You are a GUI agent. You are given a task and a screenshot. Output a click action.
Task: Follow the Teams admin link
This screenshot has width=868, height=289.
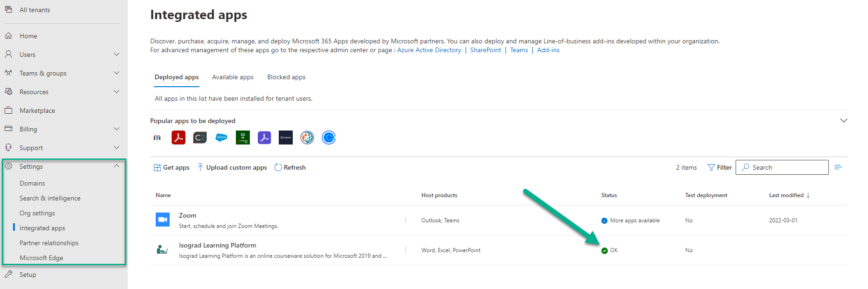coord(519,50)
